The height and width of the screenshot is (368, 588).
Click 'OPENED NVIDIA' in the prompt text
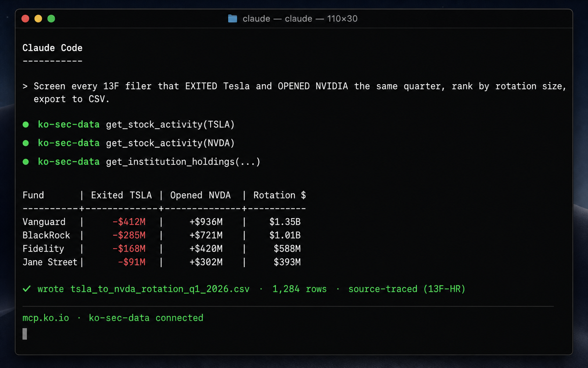click(313, 86)
